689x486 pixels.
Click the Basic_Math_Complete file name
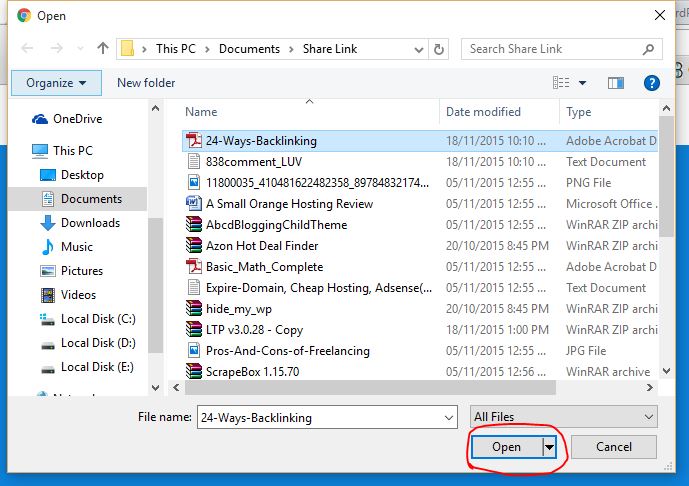[264, 267]
